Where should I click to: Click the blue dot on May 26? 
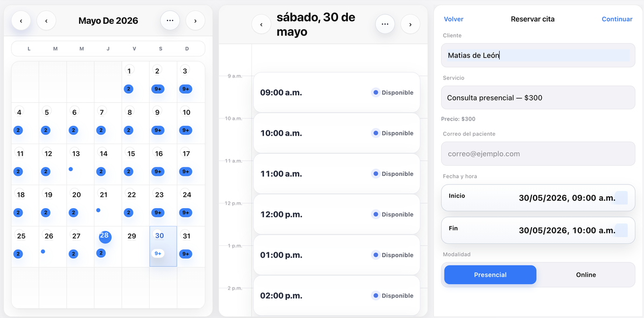pos(43,251)
